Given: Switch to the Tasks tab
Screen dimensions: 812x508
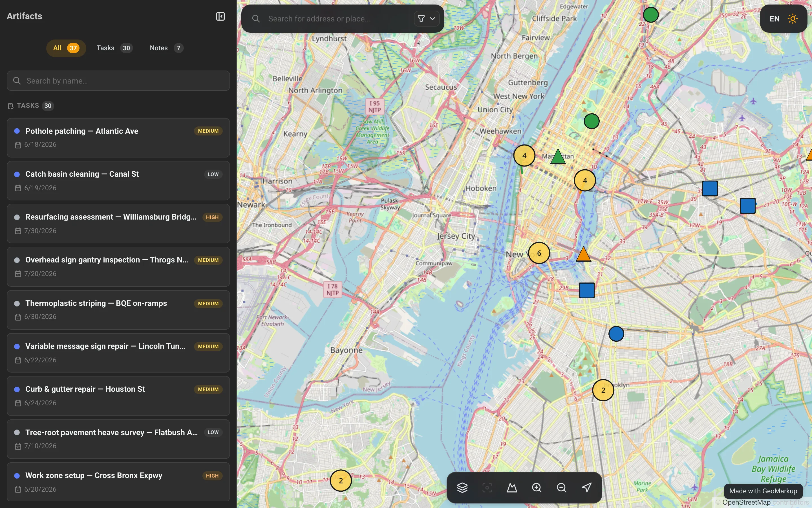Looking at the screenshot, I should coord(114,48).
